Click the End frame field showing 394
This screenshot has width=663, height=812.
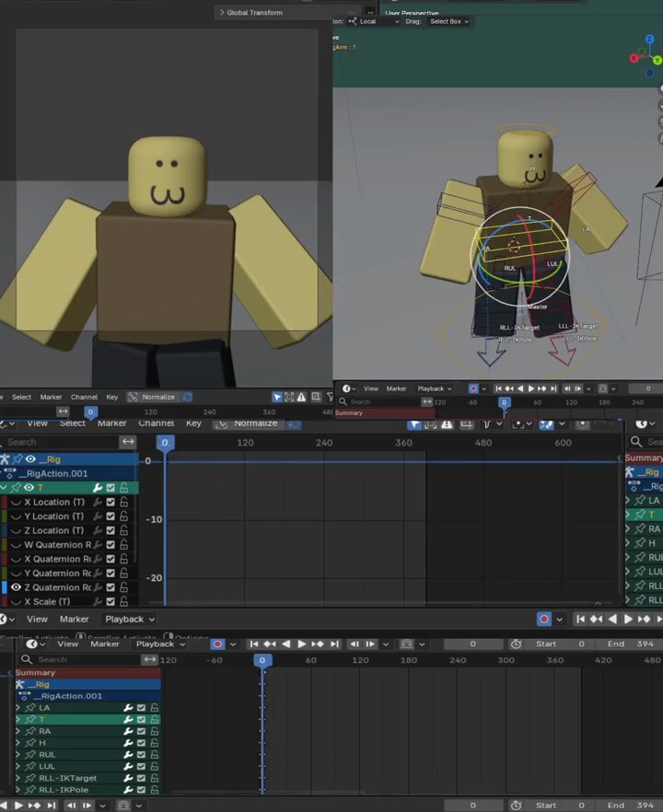(631, 644)
